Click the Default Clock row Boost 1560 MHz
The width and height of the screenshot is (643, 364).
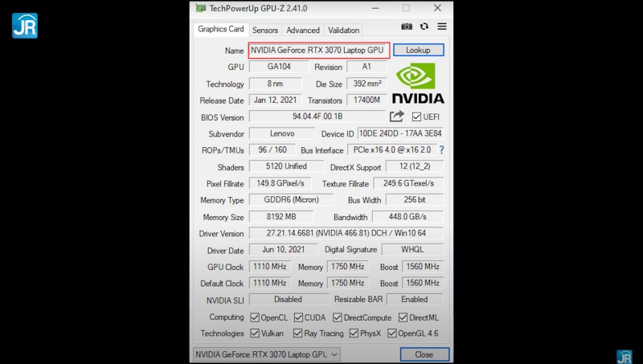423,284
